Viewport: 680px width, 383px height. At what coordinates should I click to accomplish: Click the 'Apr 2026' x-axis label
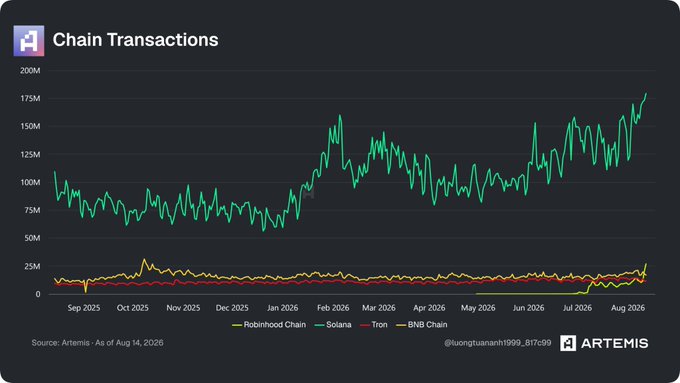(x=429, y=308)
